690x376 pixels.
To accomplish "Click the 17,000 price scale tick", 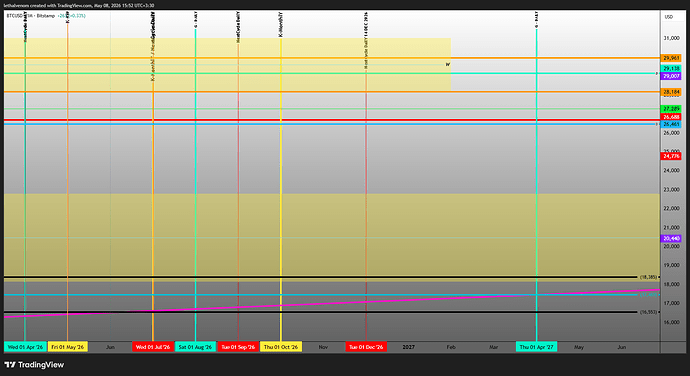I will [672, 303].
